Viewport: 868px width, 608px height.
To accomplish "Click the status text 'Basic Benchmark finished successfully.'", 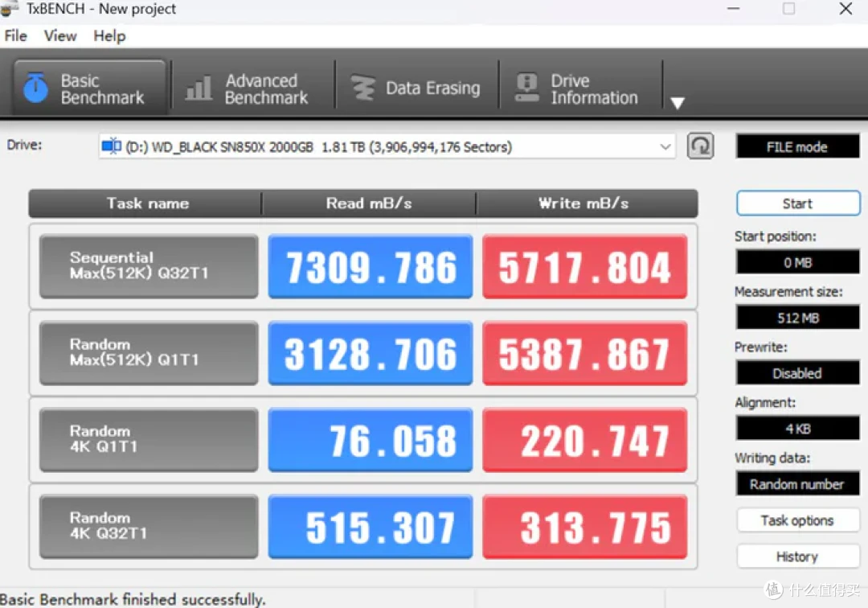I will tap(133, 599).
